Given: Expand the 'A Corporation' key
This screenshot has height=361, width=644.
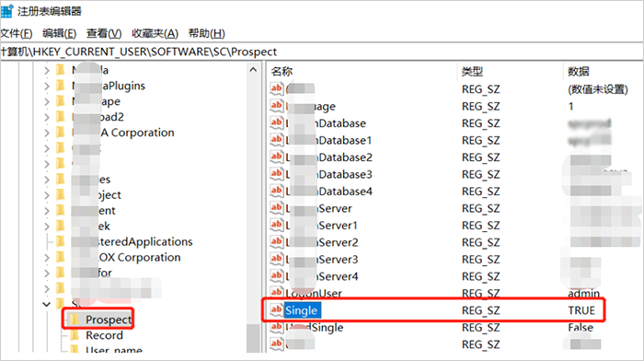Looking at the screenshot, I should click(46, 133).
